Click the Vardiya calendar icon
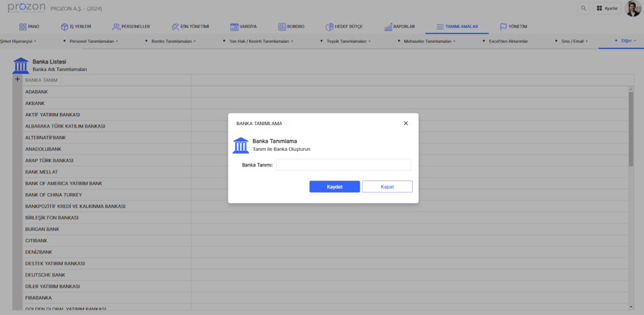Viewport: 644px width, 315px height. pos(234,27)
